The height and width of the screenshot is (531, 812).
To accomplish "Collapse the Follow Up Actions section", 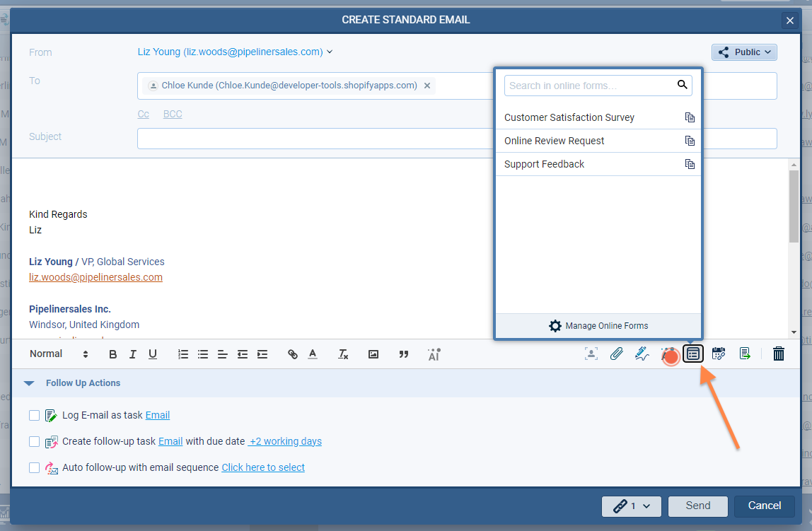I will pyautogui.click(x=29, y=383).
